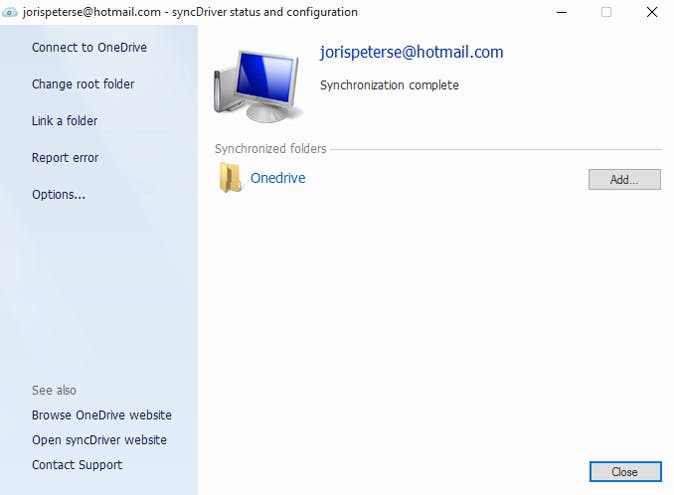Open Report error

[65, 158]
